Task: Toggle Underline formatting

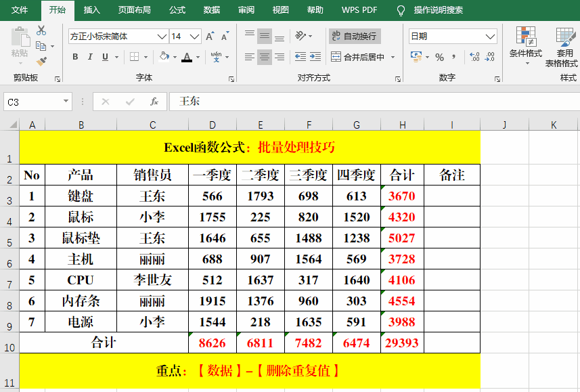Action: [x=105, y=57]
